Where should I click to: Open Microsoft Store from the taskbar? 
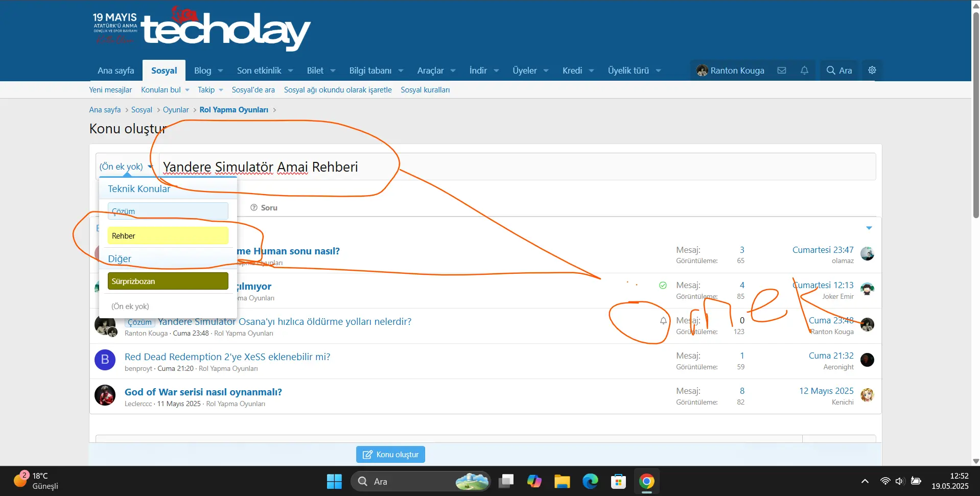tap(618, 481)
